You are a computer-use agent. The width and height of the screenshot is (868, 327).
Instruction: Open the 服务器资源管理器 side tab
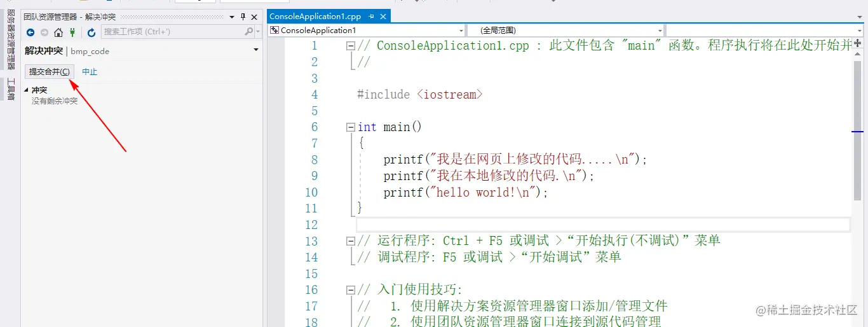11,39
